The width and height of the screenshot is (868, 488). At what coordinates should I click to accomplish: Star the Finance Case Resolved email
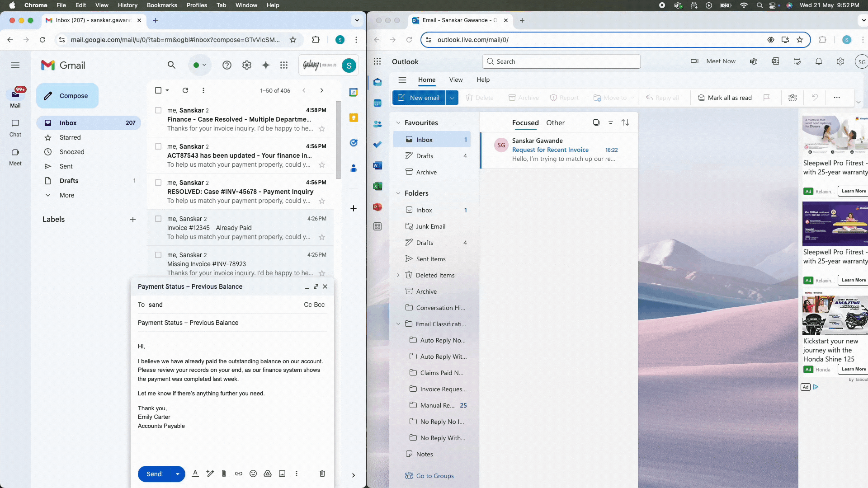[322, 129]
